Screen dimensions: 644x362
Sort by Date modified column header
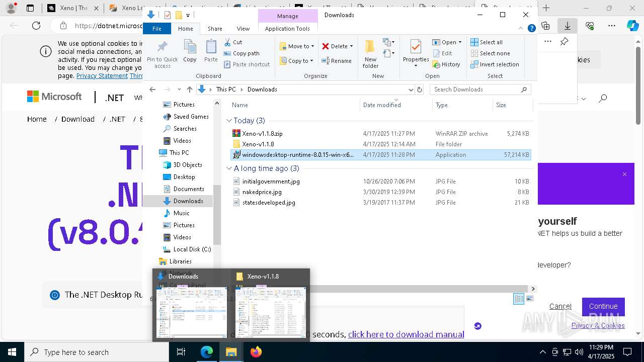tap(395, 105)
